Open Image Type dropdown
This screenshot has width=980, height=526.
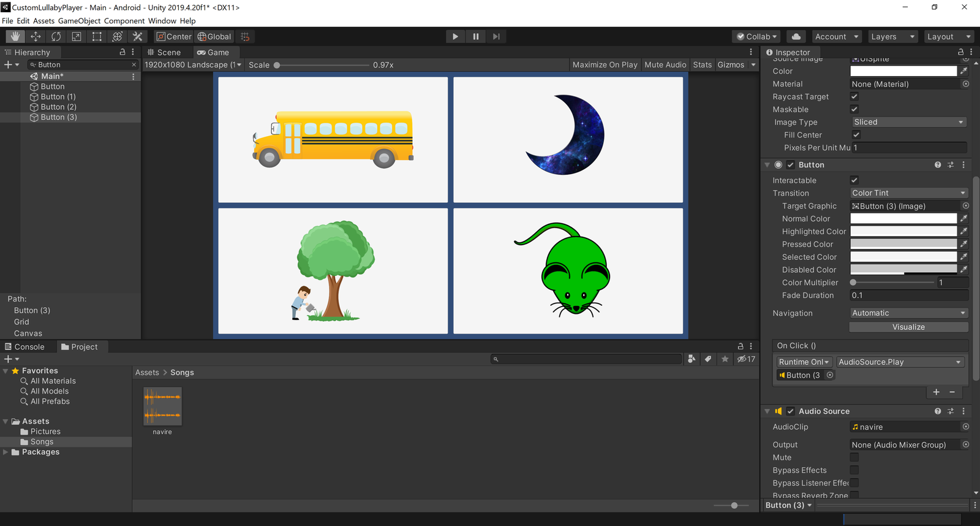[x=909, y=122]
